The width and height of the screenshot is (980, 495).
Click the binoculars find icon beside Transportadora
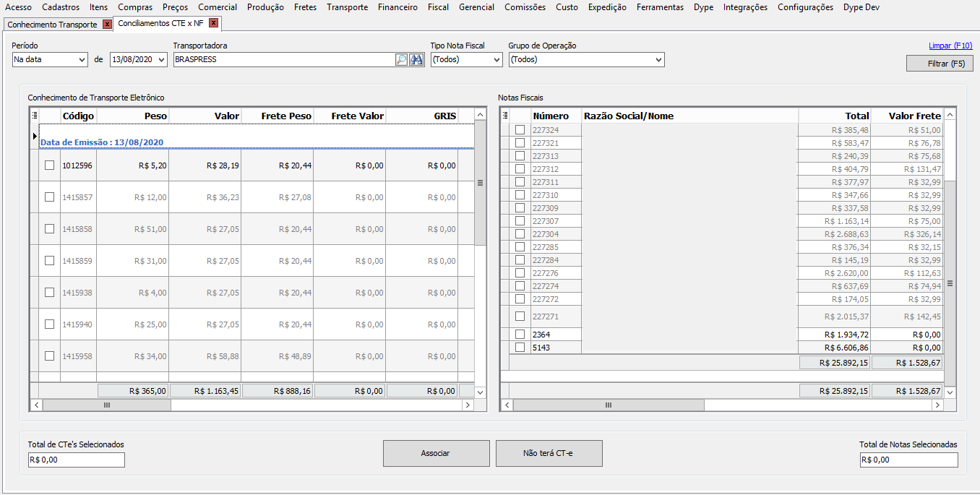(416, 60)
